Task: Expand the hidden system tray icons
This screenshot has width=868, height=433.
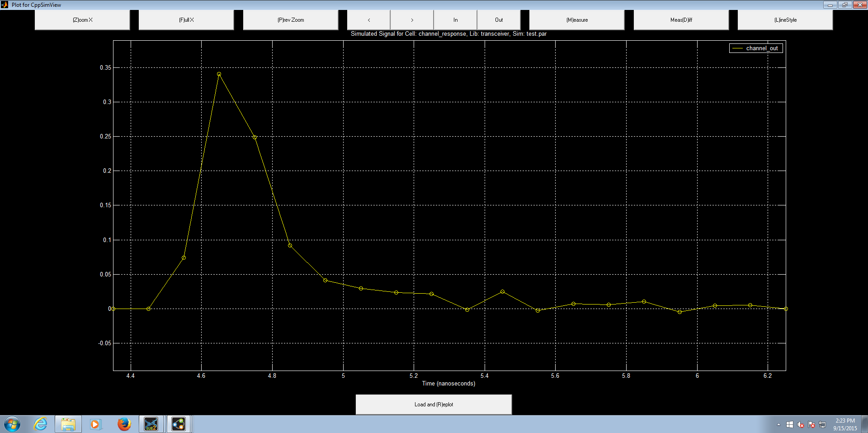Action: pyautogui.click(x=778, y=424)
